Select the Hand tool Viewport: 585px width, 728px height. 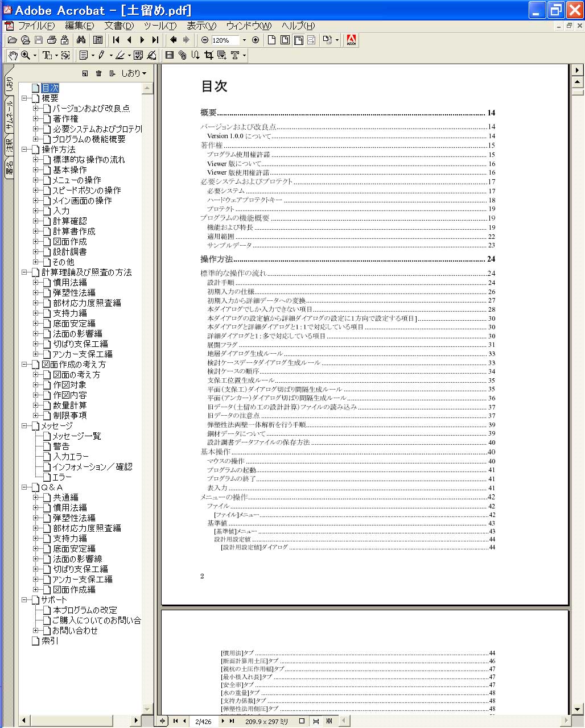13,55
